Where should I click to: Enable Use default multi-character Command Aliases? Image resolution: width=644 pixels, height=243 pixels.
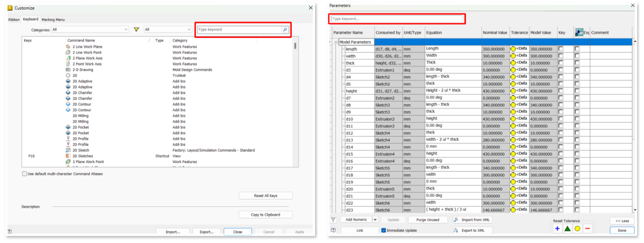coord(25,174)
